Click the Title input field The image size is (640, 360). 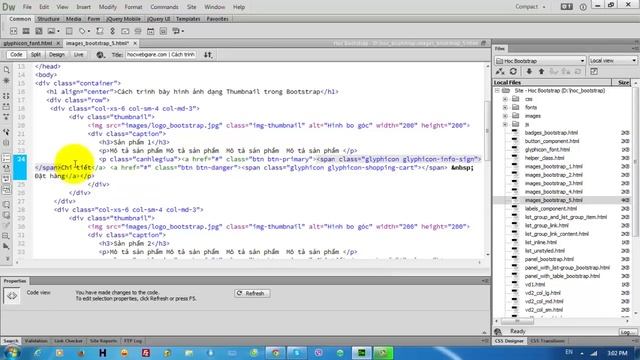(161, 55)
